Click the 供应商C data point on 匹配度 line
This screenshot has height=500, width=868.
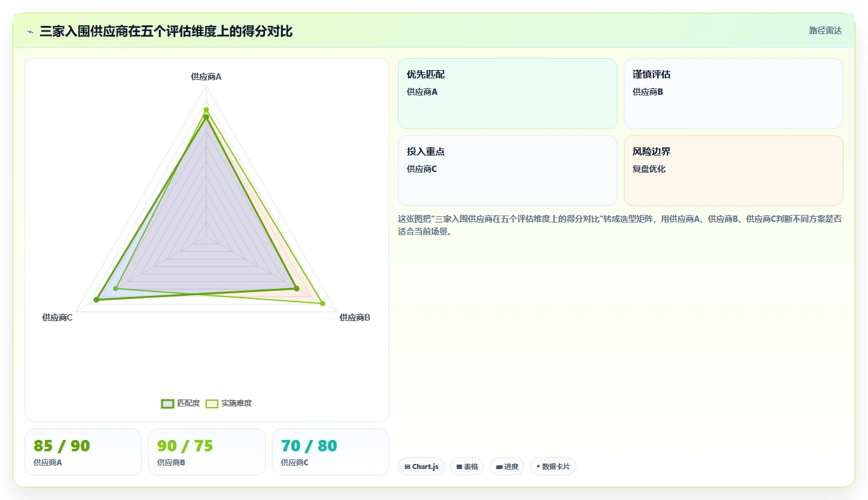[x=97, y=300]
